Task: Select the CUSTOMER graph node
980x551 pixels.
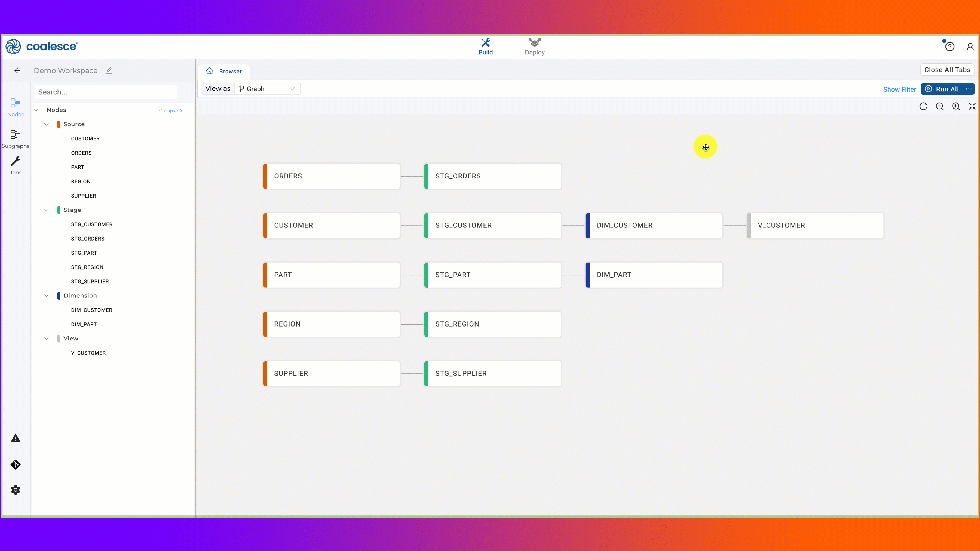Action: (331, 226)
